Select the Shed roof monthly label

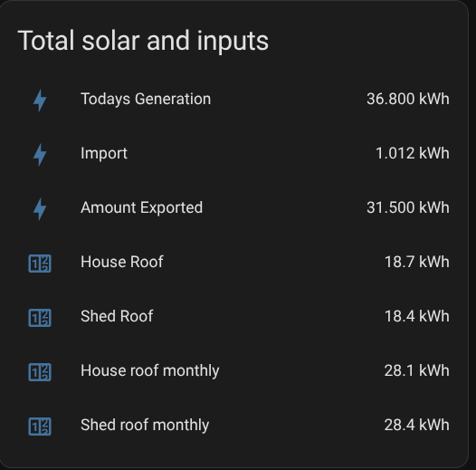[145, 426]
